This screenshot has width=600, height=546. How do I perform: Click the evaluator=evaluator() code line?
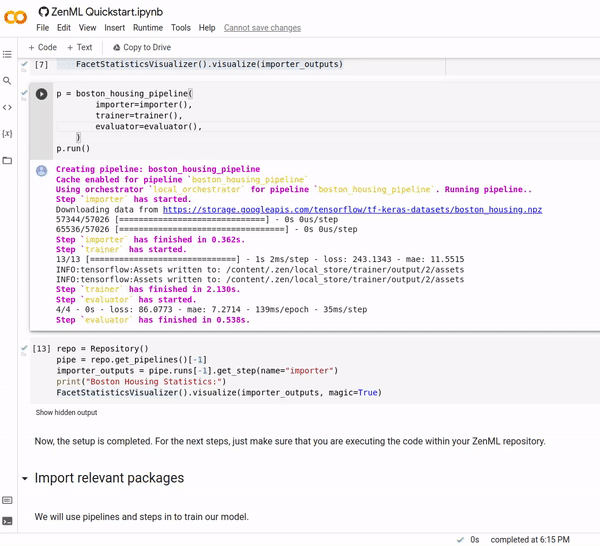[148, 127]
